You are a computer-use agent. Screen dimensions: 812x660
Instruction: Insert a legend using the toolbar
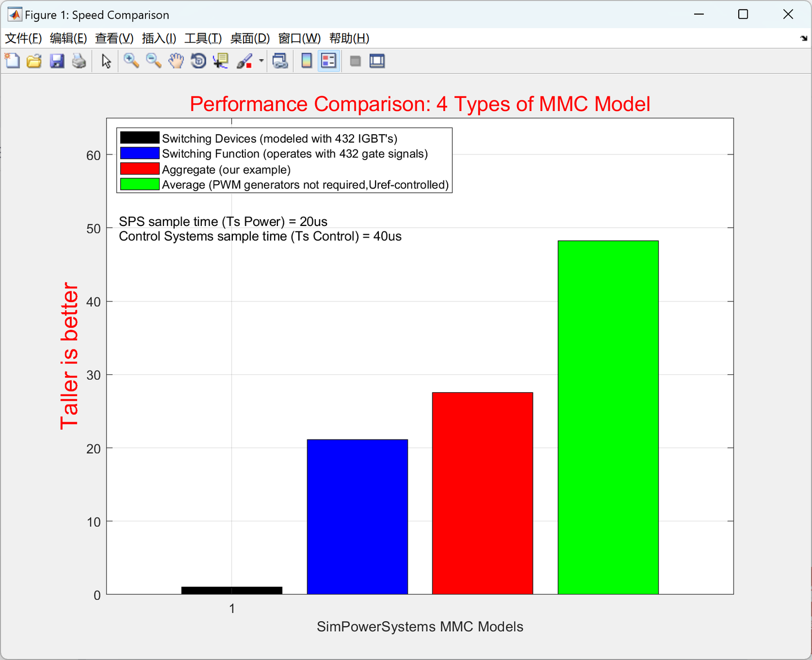(329, 60)
